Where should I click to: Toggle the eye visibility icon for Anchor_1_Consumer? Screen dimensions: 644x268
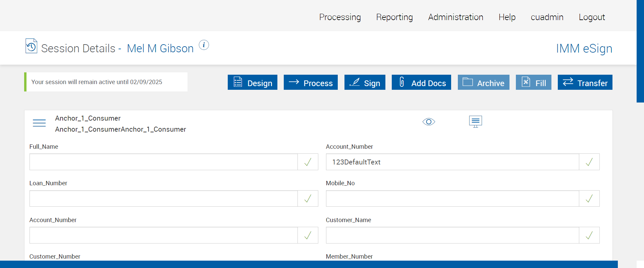point(429,122)
